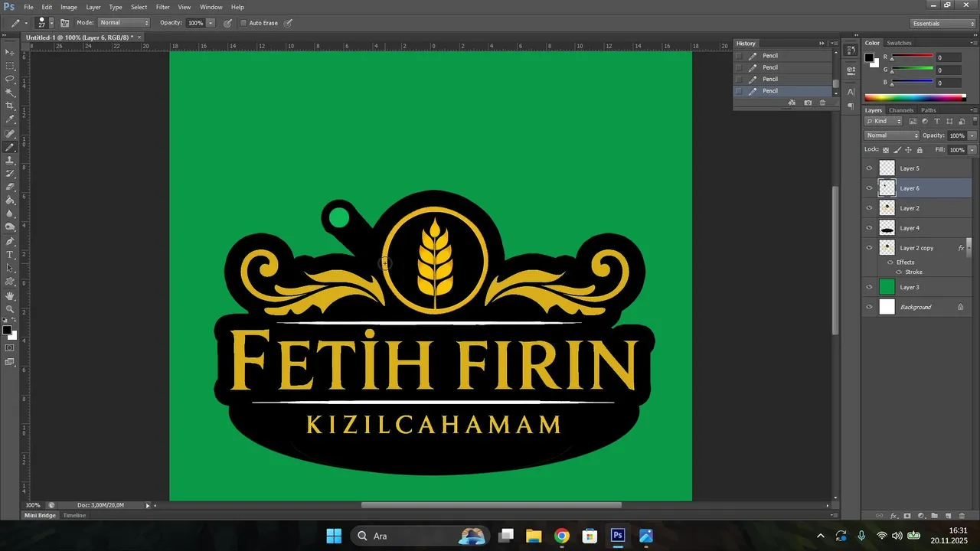Open options bar Opacity slider arrow
Image resolution: width=980 pixels, height=551 pixels.
point(211,23)
